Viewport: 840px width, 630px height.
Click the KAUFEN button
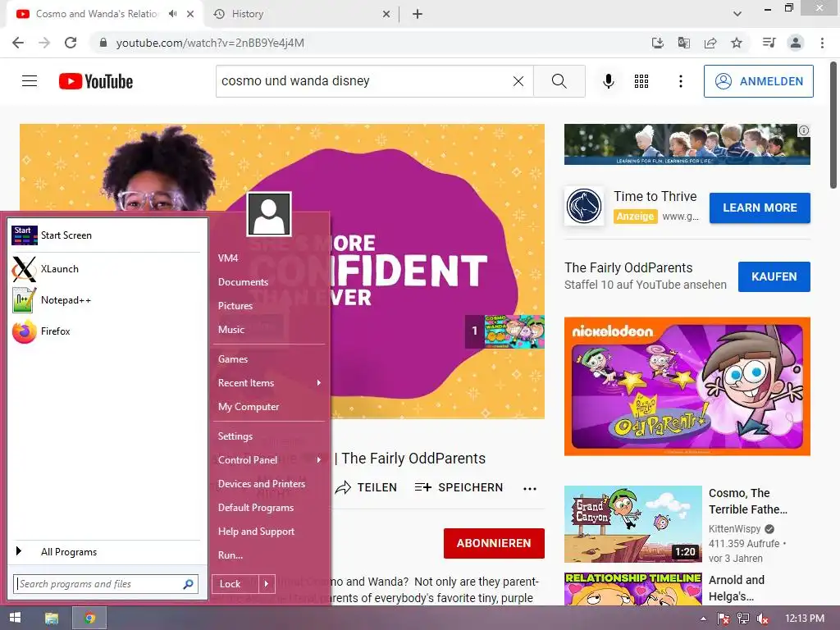(774, 277)
